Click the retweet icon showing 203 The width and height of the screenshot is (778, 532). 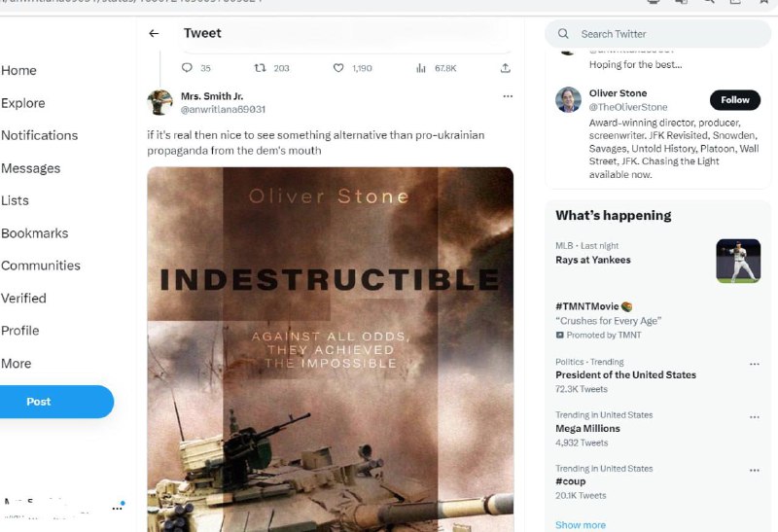click(260, 68)
